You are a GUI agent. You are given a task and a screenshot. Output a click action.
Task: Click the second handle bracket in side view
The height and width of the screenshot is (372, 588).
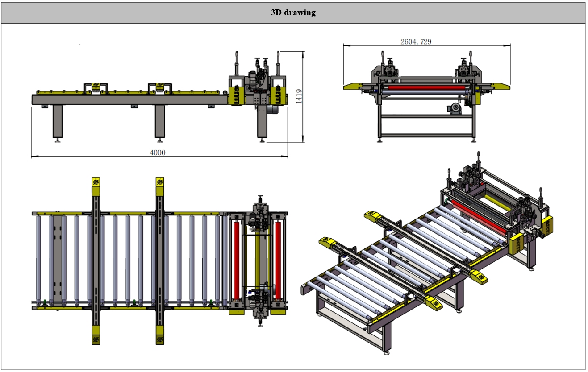160,87
